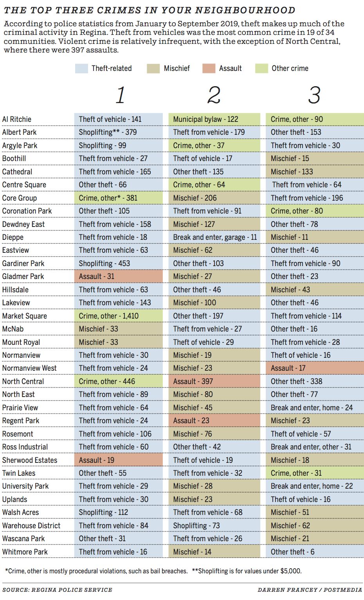Click the Other crime green legend swatch
Image resolution: width=364 pixels, height=600 pixels.
[x=261, y=69]
